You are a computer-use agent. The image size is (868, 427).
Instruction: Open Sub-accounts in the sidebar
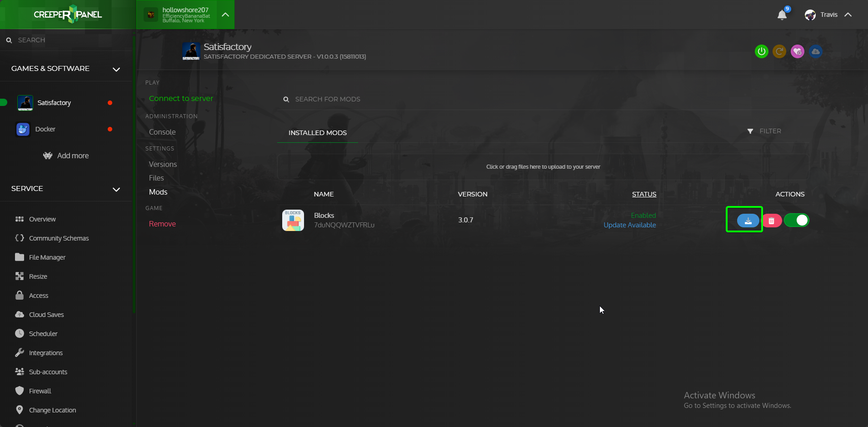coord(48,372)
